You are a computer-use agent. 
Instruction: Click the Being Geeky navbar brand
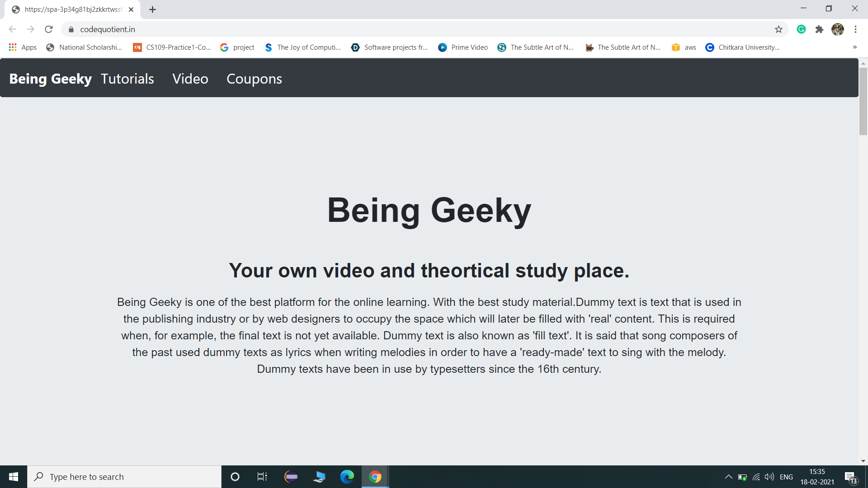(51, 79)
